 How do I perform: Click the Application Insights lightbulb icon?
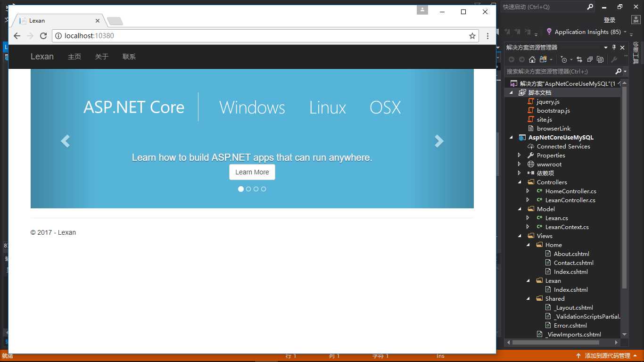(549, 32)
